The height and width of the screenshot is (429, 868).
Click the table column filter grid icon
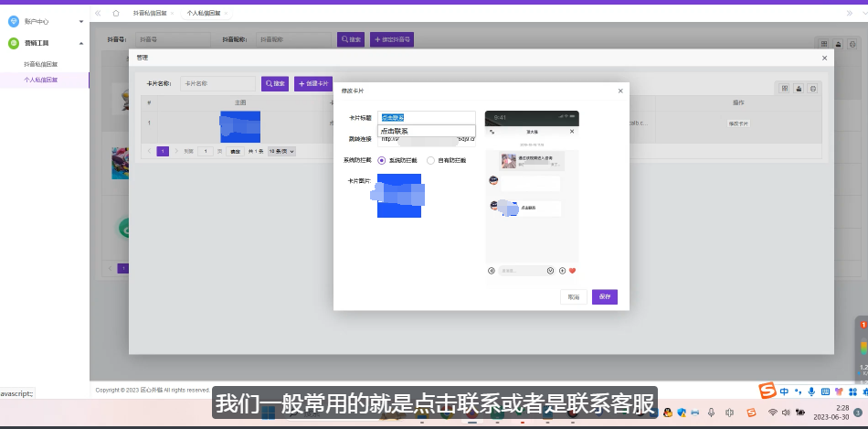pyautogui.click(x=783, y=88)
